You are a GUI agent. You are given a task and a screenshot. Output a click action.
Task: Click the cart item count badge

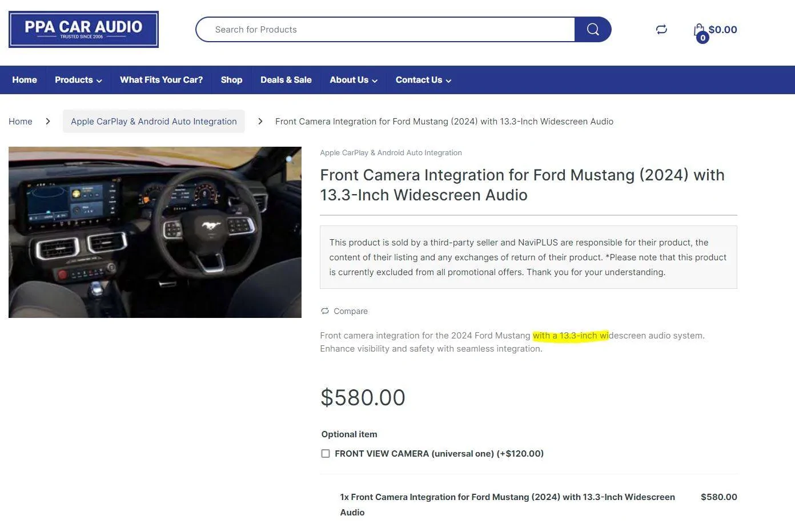tap(702, 38)
